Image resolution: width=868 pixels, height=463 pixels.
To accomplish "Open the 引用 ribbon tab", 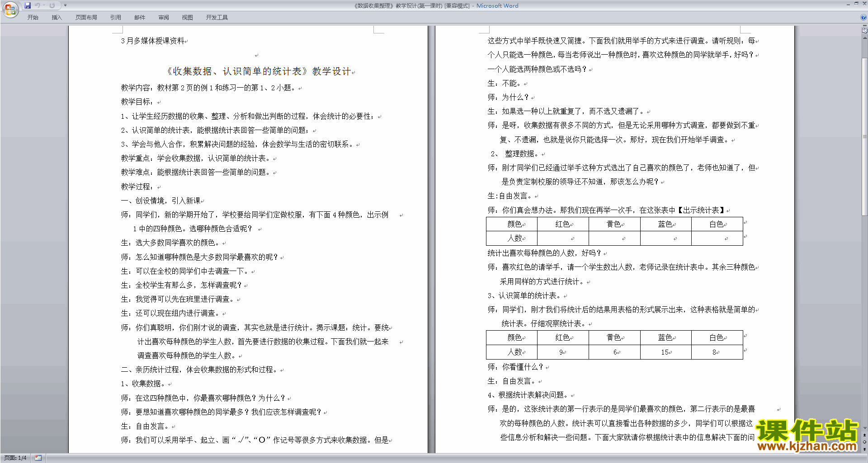I will coord(116,18).
